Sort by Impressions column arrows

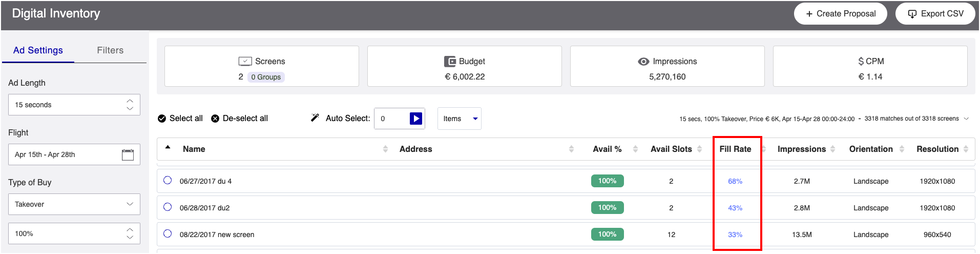click(833, 149)
